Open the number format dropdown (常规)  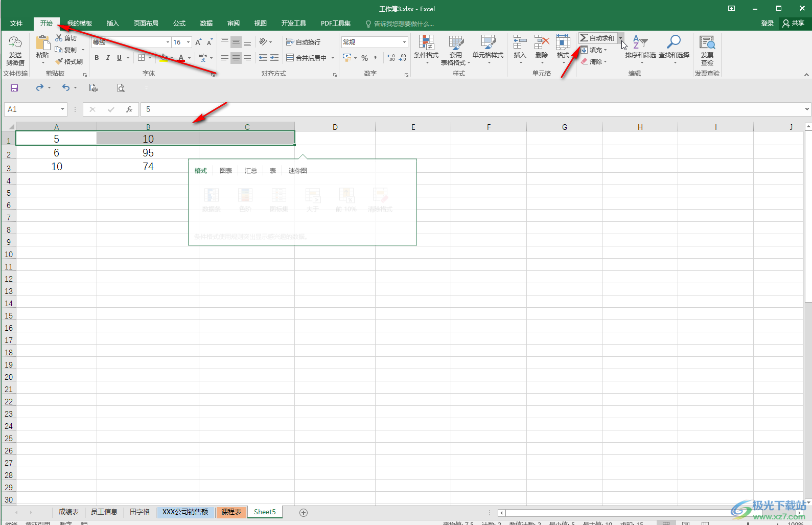[405, 42]
